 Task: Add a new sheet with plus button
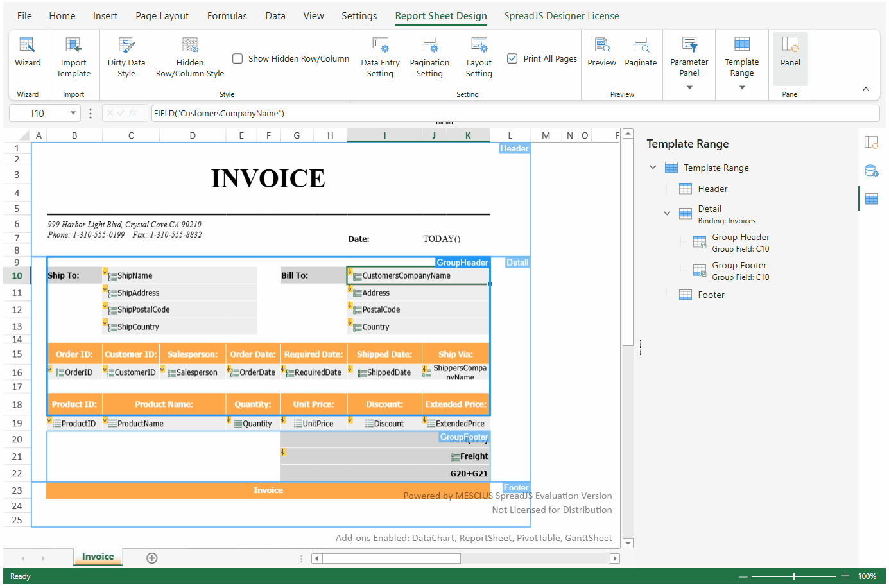pyautogui.click(x=152, y=558)
